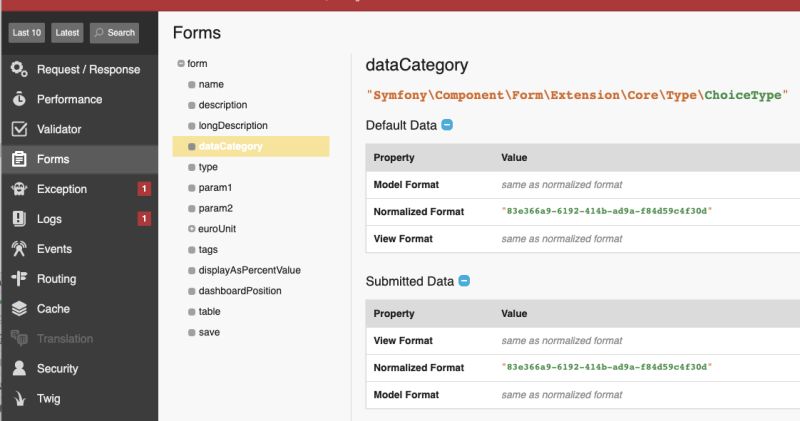
Task: Click the Exception panel icon
Action: 19,189
